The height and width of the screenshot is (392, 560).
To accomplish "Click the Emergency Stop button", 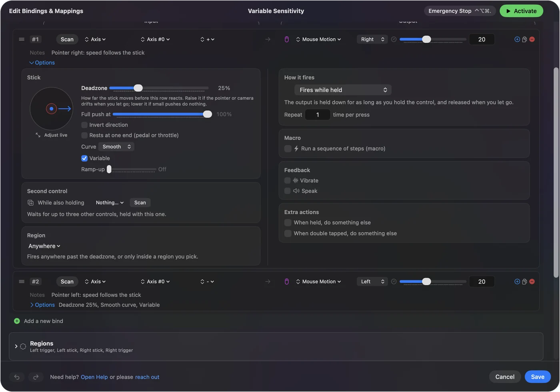I will point(460,11).
